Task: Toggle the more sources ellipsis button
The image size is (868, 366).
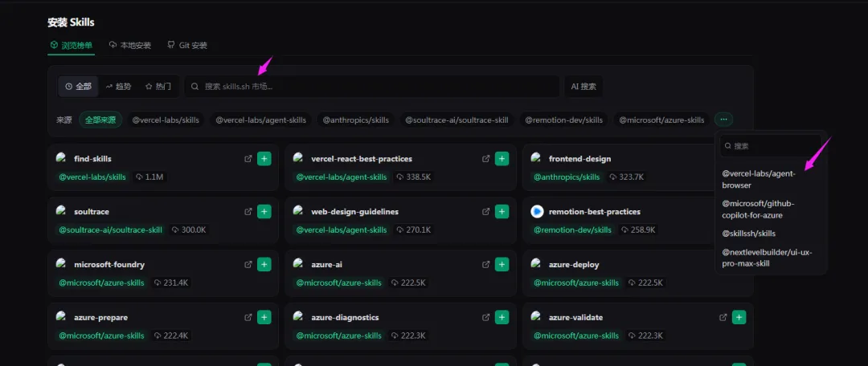Action: click(x=723, y=120)
